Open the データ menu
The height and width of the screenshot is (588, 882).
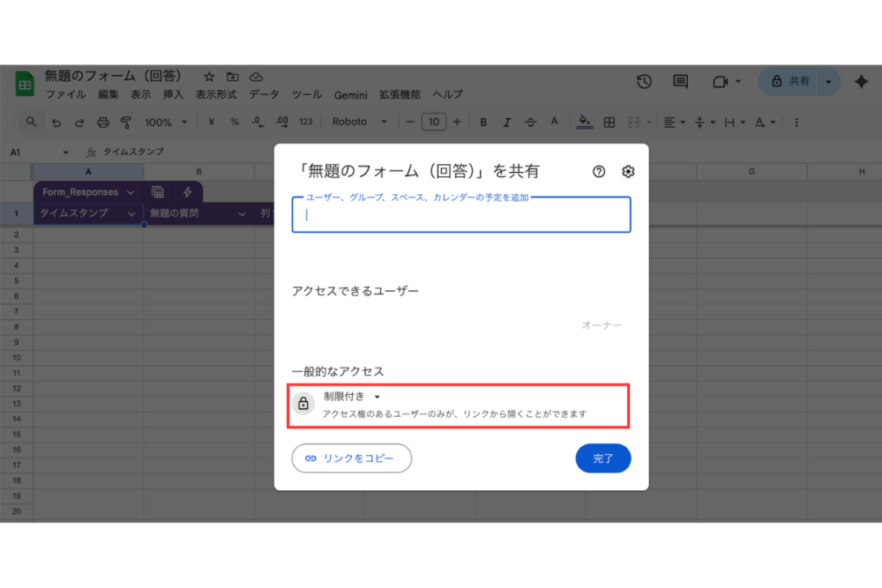click(264, 94)
